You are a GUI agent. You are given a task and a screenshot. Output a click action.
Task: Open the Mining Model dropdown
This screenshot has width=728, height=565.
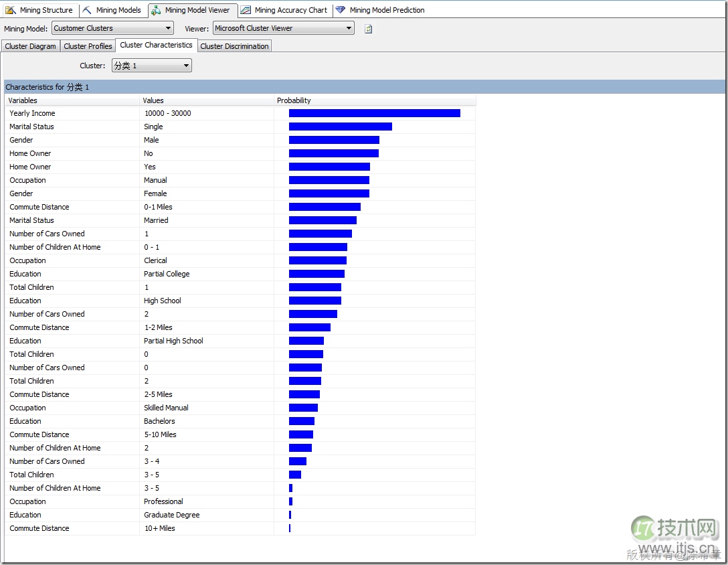pyautogui.click(x=112, y=28)
